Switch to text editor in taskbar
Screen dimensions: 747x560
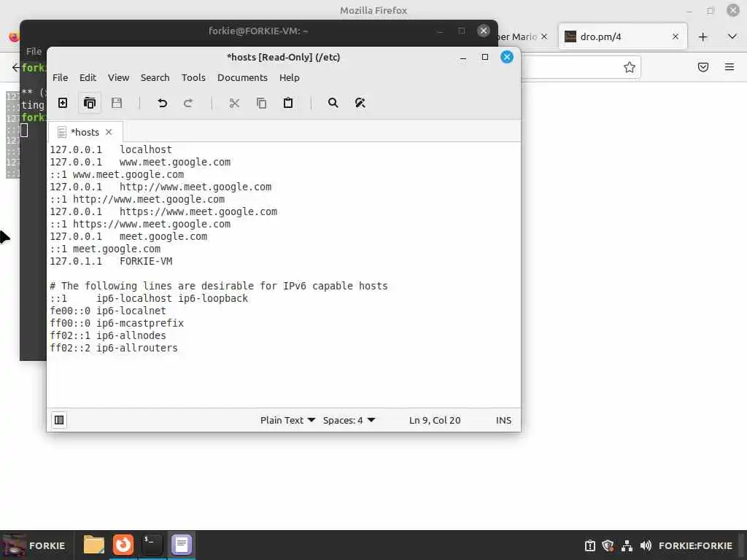click(181, 545)
